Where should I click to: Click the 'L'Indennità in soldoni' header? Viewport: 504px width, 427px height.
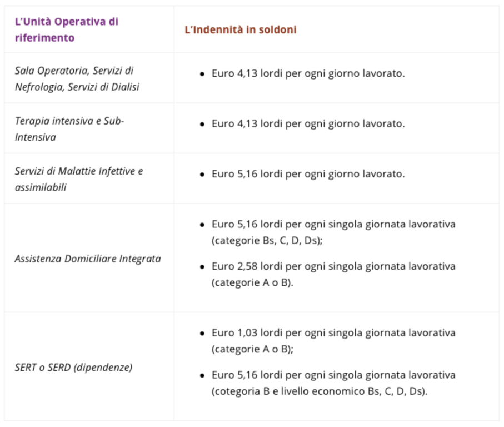[x=241, y=29]
